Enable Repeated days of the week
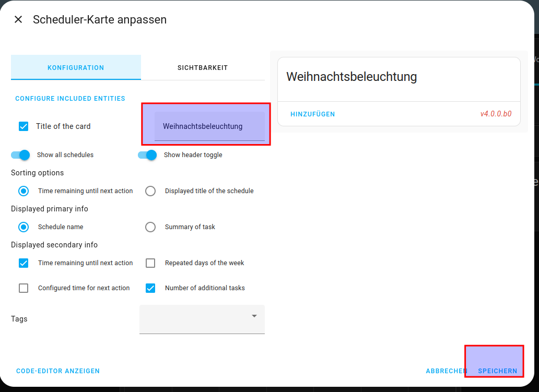 coord(150,263)
